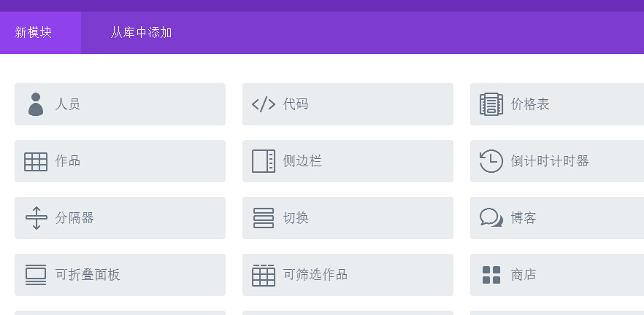The width and height of the screenshot is (644, 315).
Task: Insert the 侧边栏 module
Action: pos(348,161)
